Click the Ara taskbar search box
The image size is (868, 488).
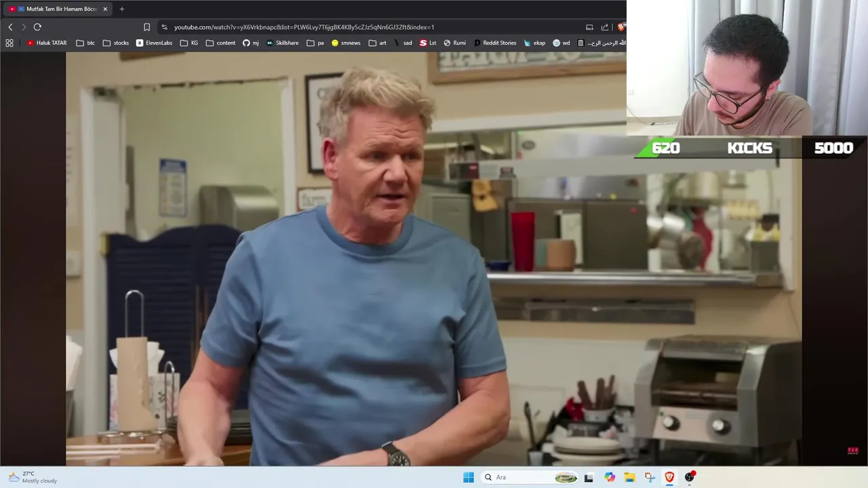pyautogui.click(x=529, y=477)
